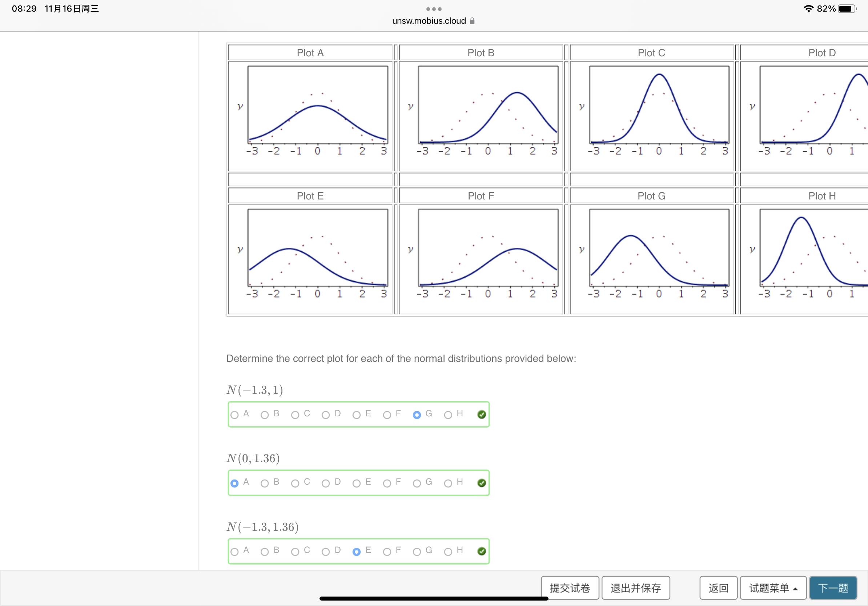This screenshot has height=606, width=868.
Task: Click the Wi-Fi icon in the status bar
Action: click(x=809, y=8)
